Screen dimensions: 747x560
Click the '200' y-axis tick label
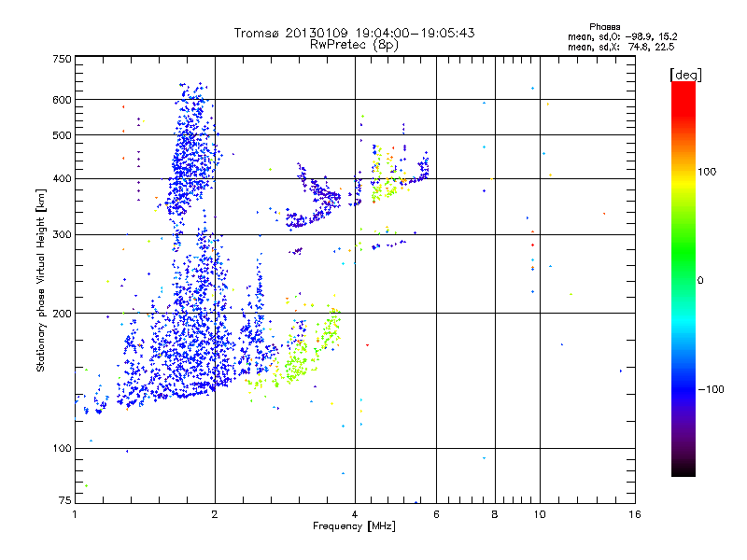62,314
